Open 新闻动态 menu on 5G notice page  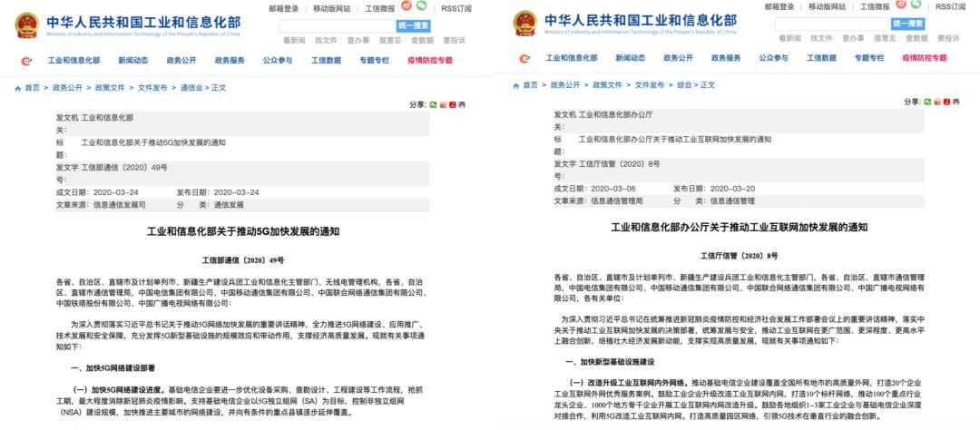pos(133,61)
